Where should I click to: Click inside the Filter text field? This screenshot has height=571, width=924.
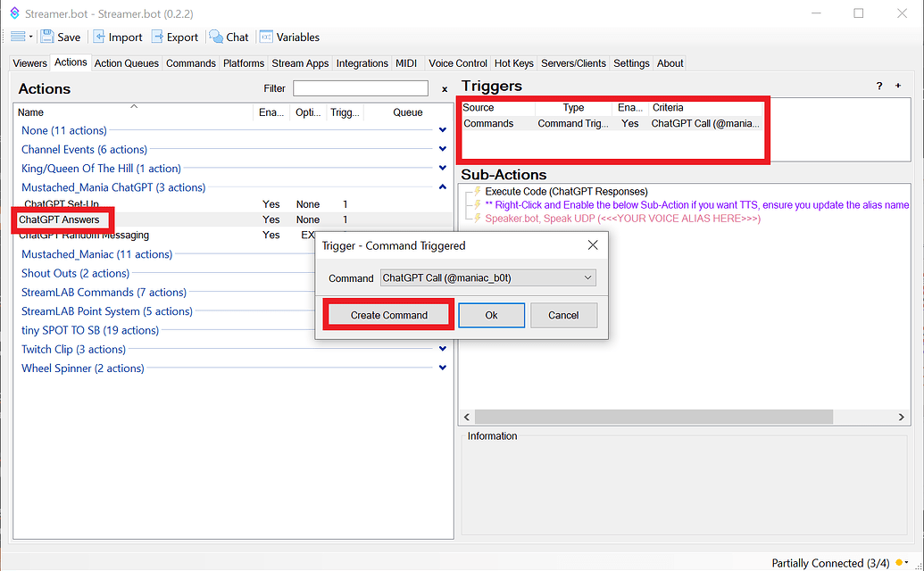click(x=360, y=88)
